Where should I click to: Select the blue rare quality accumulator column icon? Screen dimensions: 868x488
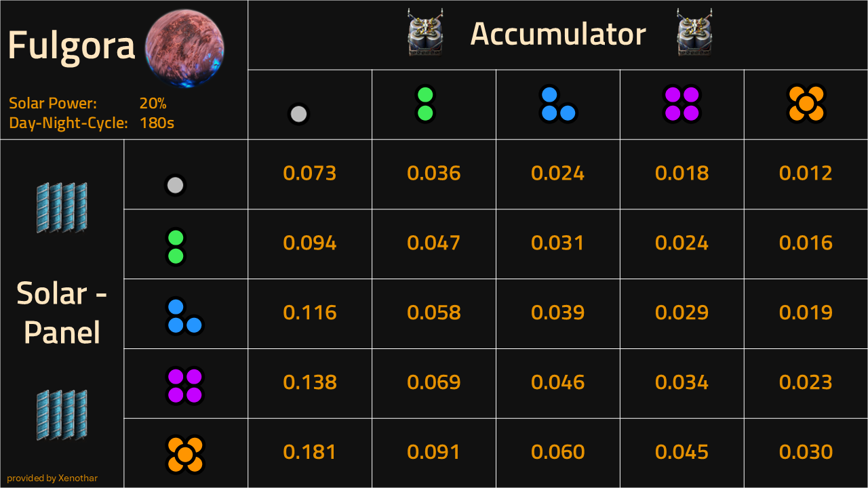pos(558,104)
